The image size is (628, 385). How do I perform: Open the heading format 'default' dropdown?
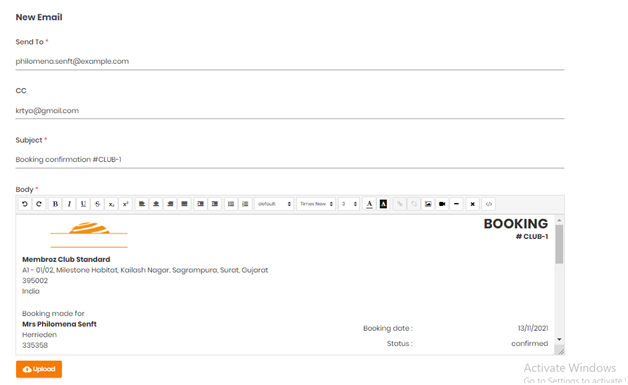pyautogui.click(x=274, y=204)
